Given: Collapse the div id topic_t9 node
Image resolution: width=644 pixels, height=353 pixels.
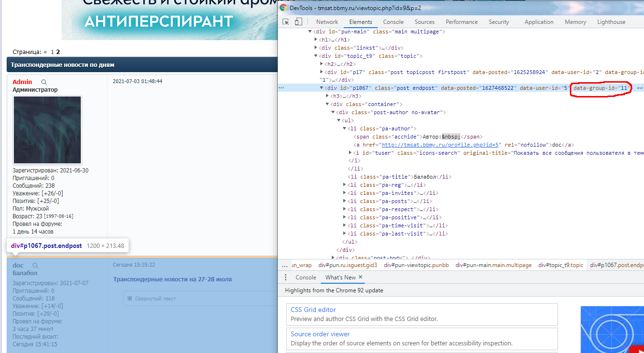Looking at the screenshot, I should pos(316,56).
